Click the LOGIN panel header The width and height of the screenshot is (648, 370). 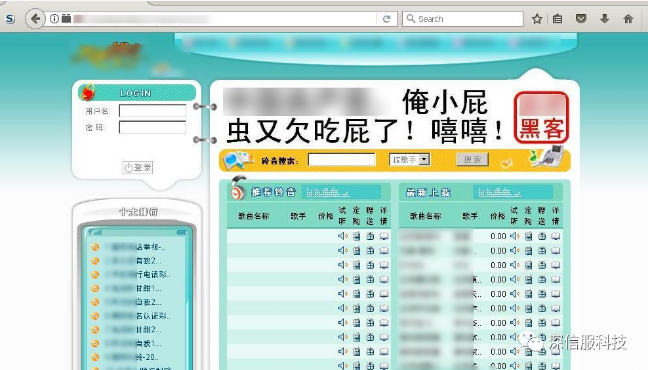(137, 93)
